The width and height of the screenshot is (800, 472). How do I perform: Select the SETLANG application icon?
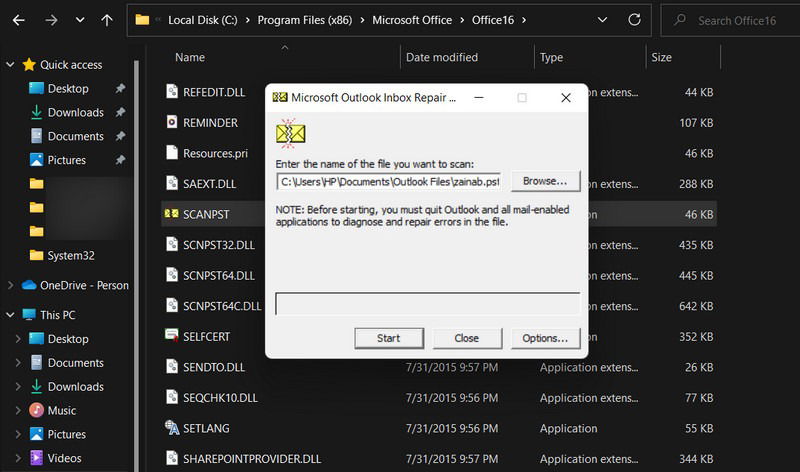coord(172,428)
